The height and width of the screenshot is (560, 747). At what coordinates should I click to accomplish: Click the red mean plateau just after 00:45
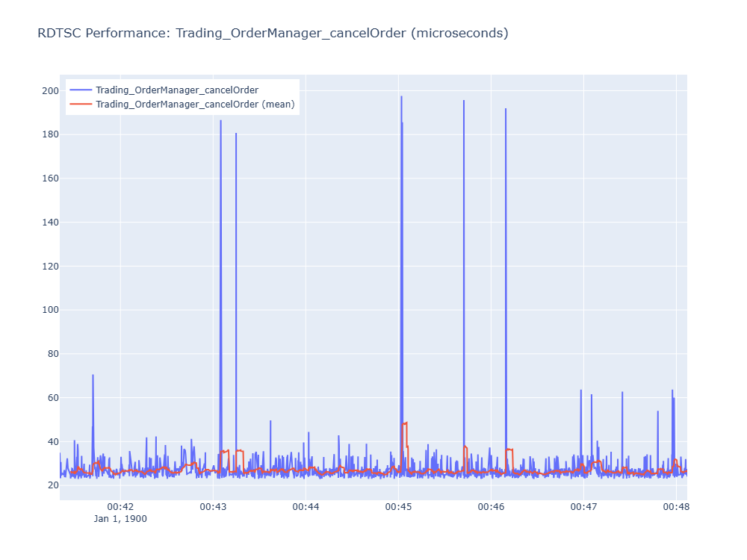(x=404, y=423)
